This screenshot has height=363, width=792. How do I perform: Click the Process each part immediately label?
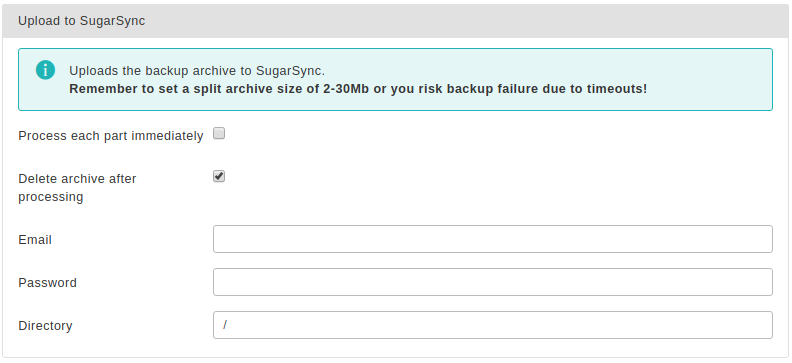point(111,136)
